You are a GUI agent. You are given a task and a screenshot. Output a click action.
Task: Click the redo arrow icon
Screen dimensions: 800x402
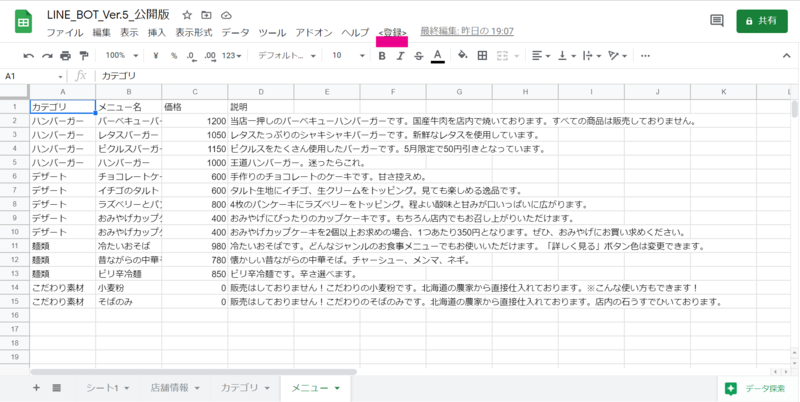(x=47, y=56)
